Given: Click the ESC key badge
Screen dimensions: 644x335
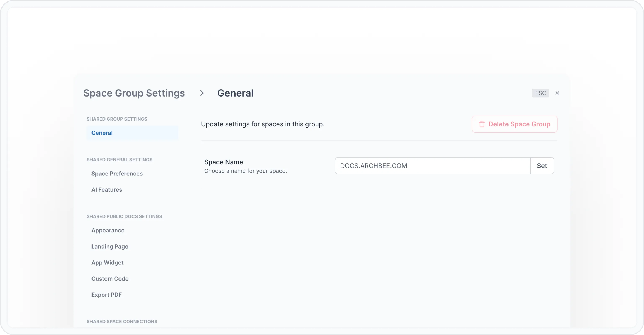Looking at the screenshot, I should (540, 93).
